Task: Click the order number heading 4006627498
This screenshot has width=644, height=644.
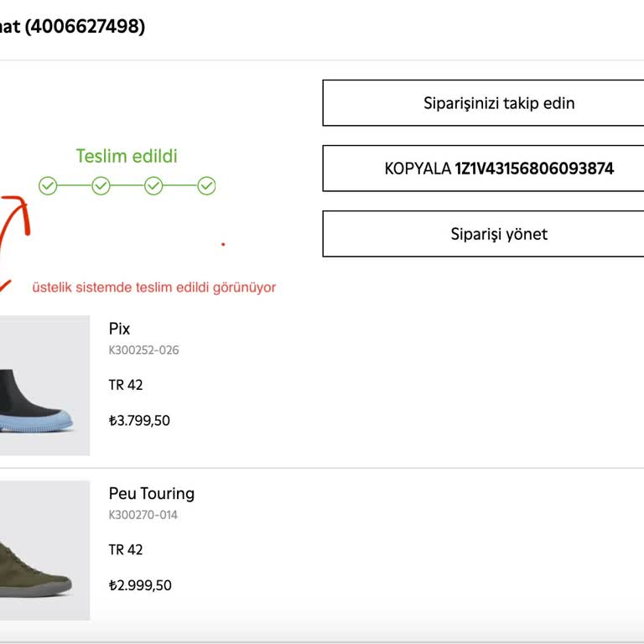Action: (x=84, y=27)
